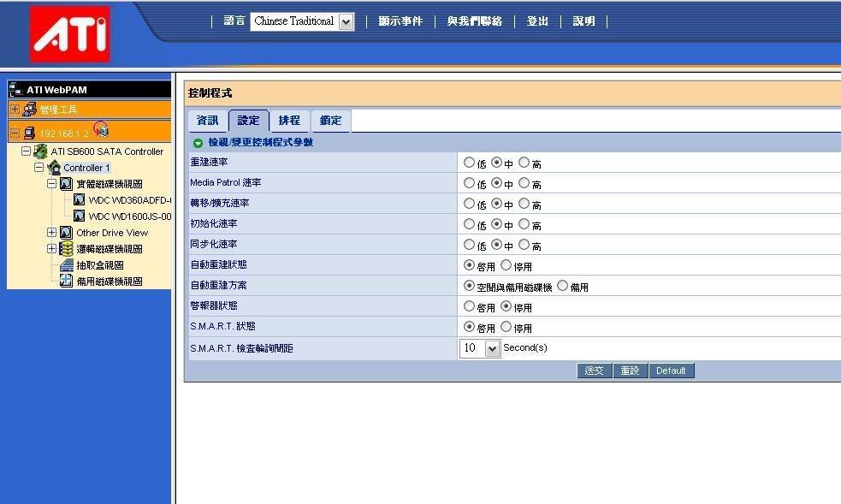This screenshot has width=841, height=504.
Task: Set Media Patrol 速率 to 低
Action: tap(469, 183)
